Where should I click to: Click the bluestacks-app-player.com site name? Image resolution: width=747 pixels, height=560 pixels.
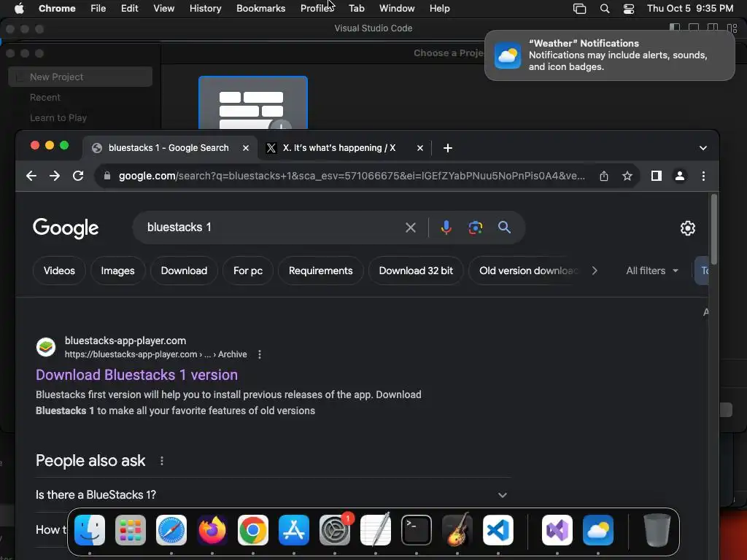tap(125, 341)
